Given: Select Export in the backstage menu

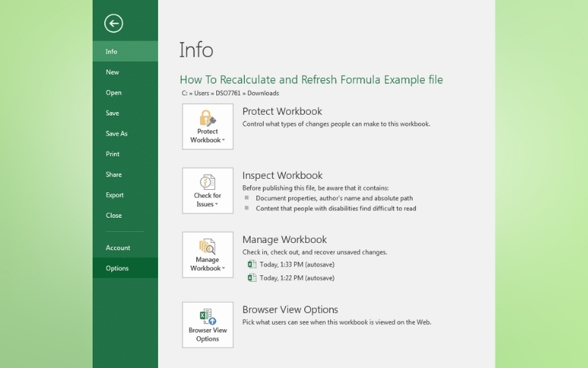Looking at the screenshot, I should (x=115, y=195).
